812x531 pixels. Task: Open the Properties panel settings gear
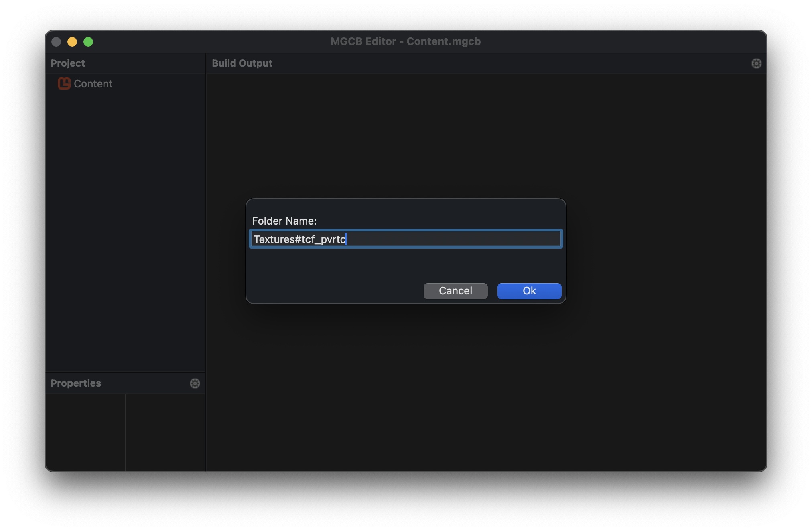195,383
